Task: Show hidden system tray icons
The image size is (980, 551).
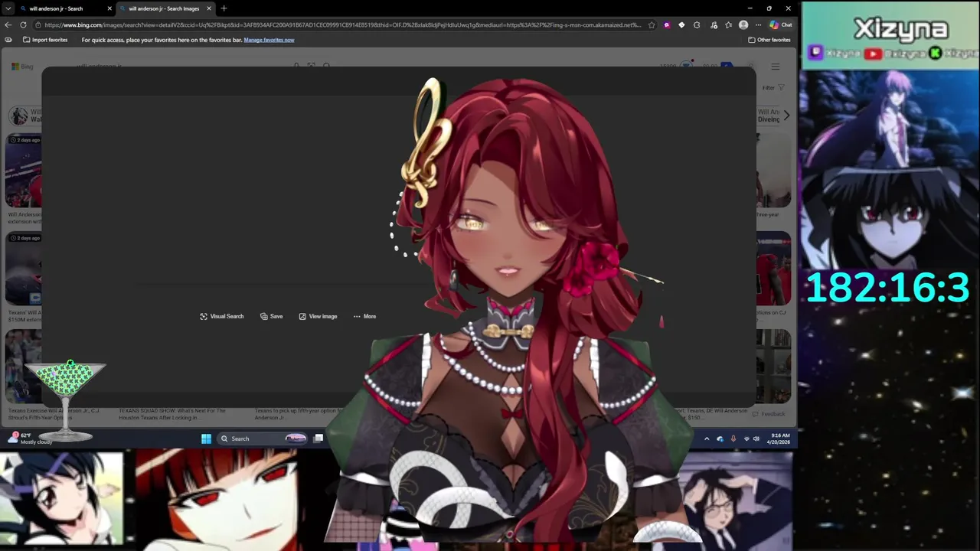Action: pos(707,439)
